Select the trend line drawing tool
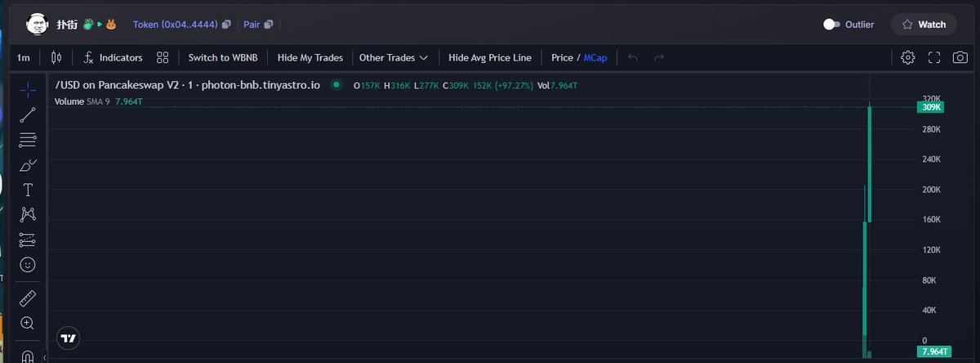Screen dimensions: 980x363 pyautogui.click(x=27, y=114)
